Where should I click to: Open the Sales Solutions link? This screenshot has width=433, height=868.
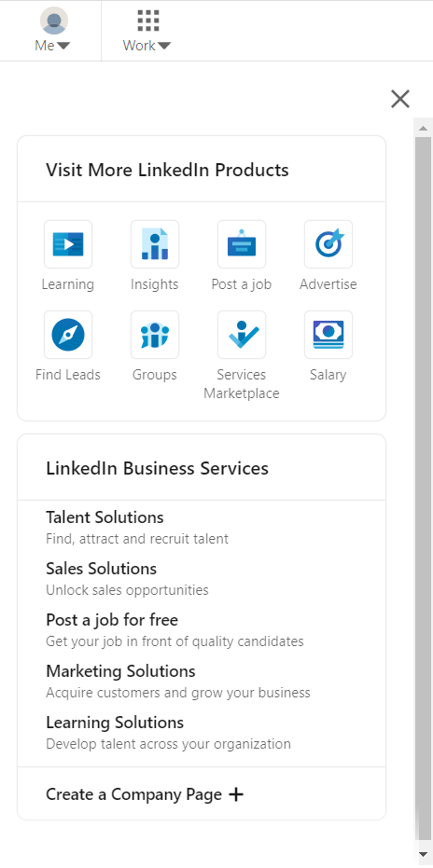pyautogui.click(x=102, y=569)
